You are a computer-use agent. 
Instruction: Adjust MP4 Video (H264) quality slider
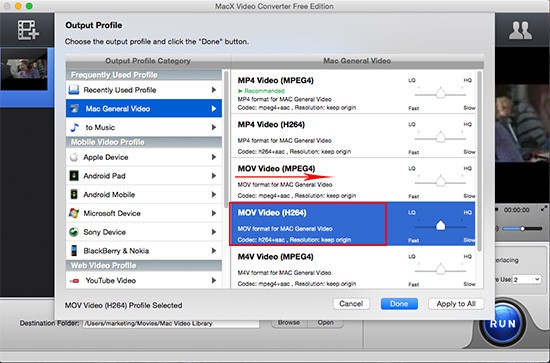[x=441, y=137]
